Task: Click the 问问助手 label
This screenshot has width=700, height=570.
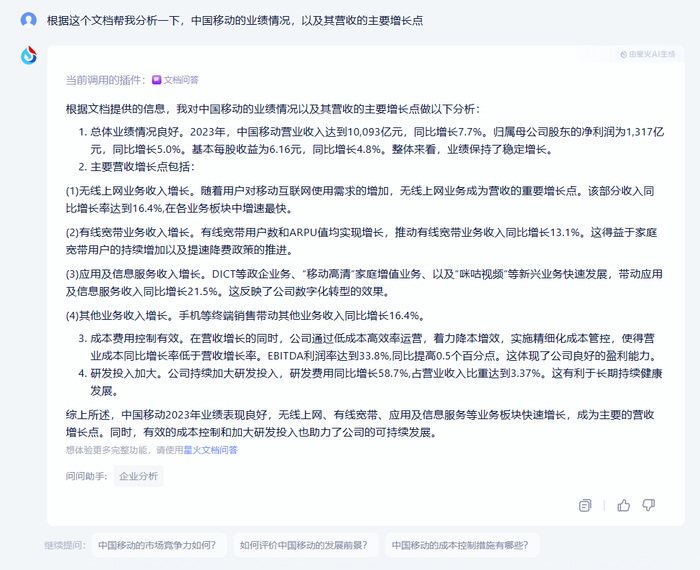Action: [87, 476]
